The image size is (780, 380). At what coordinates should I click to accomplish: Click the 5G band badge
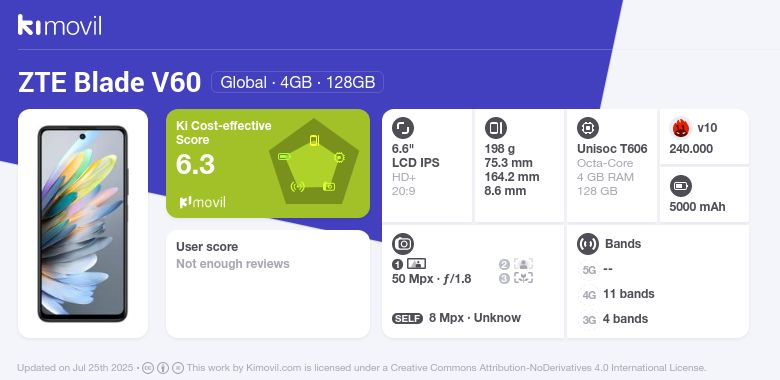(x=589, y=270)
